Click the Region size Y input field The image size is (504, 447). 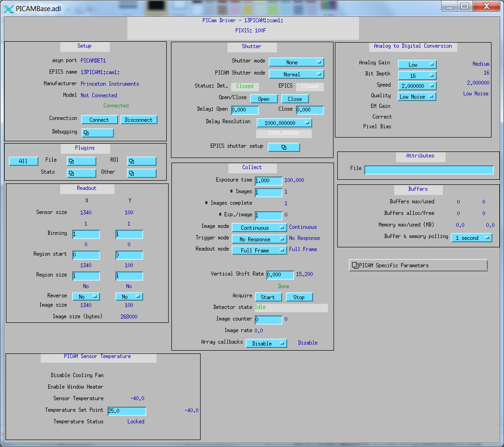tap(129, 276)
